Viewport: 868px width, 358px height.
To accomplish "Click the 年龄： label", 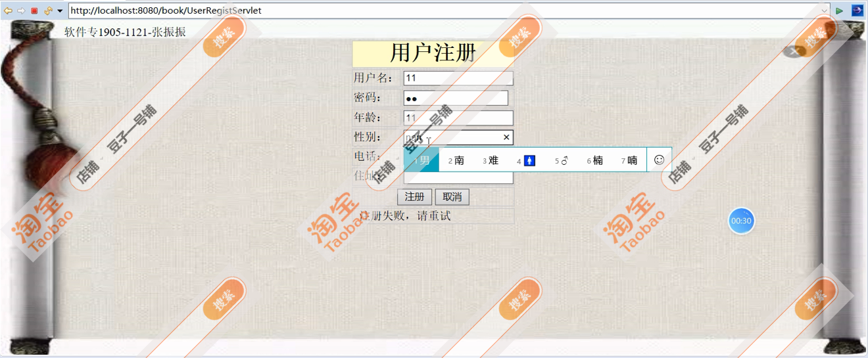I will (x=368, y=118).
